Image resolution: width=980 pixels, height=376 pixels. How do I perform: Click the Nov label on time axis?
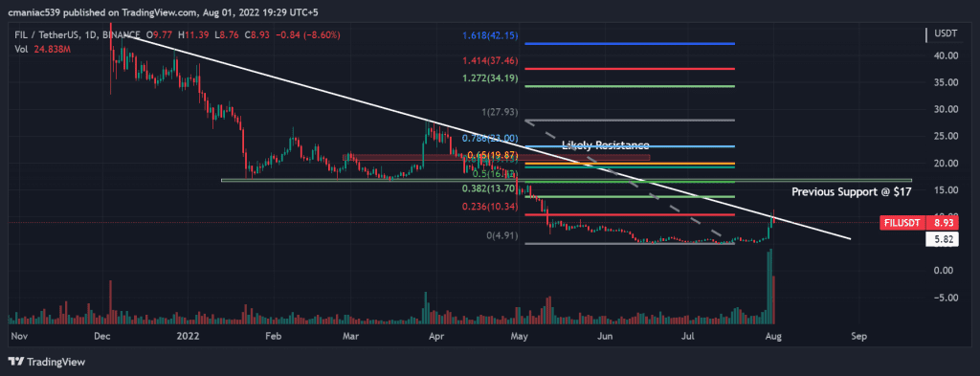[x=19, y=336]
